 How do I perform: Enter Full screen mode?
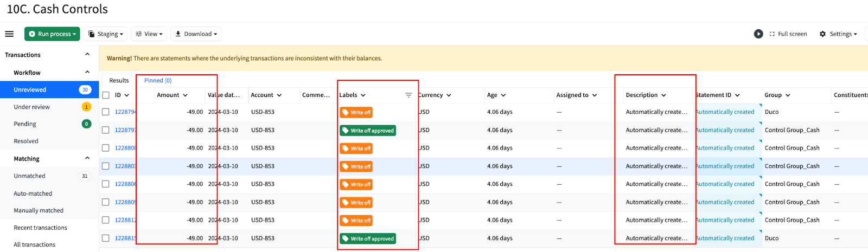(788, 34)
